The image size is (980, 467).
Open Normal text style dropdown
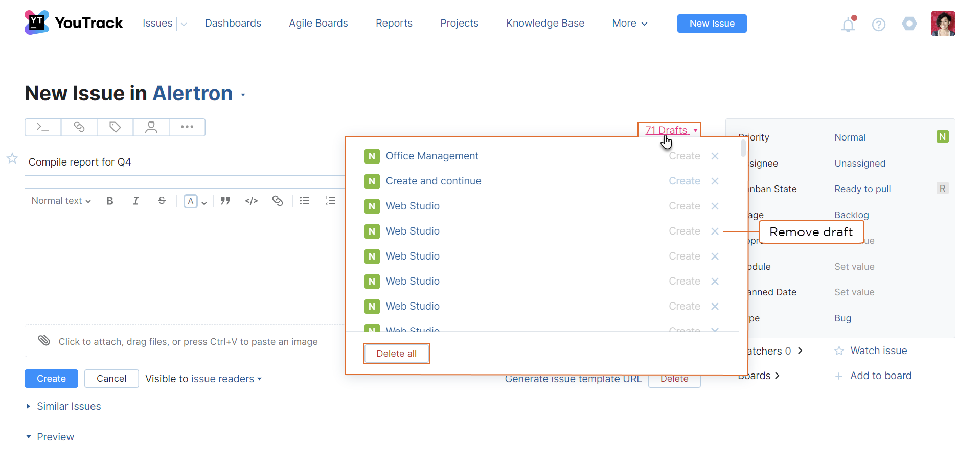coord(61,201)
